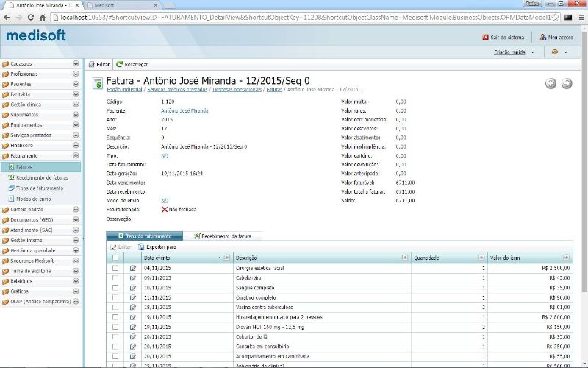The height and width of the screenshot is (368, 588).
Task: Click Exportar para in grid toolbar
Action: [157, 247]
